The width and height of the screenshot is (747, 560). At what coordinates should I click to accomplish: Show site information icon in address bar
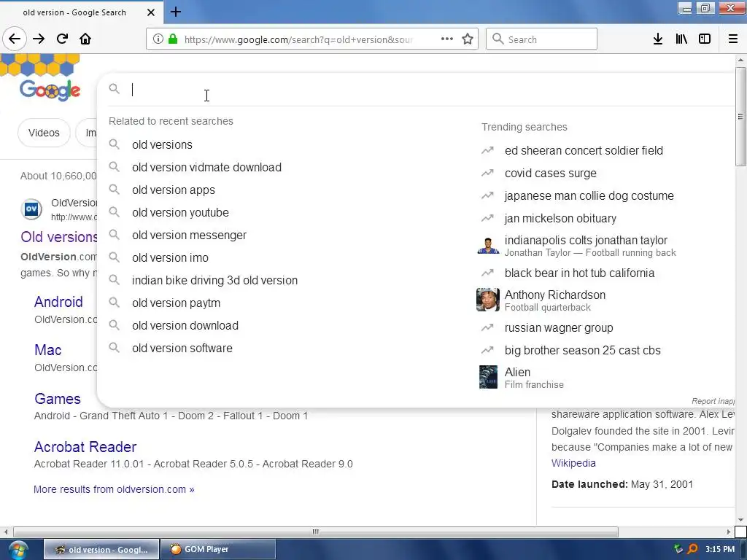(158, 39)
